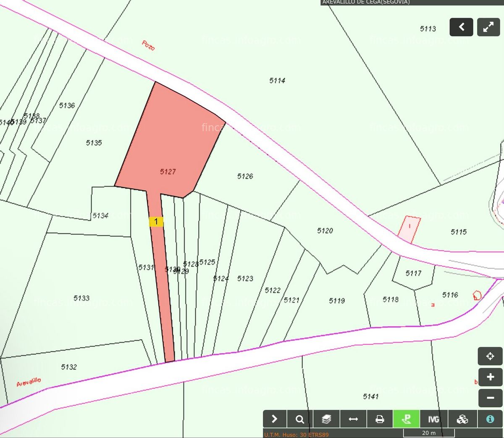Select parcel 5137 label
Viewport: 504px width, 438px height.
pos(38,121)
